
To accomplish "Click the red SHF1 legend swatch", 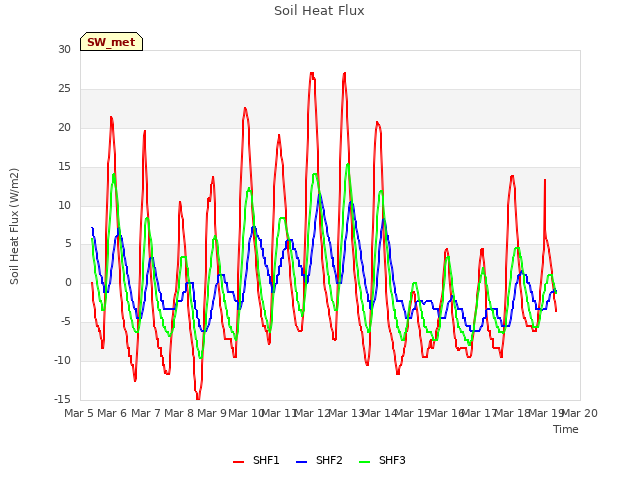I will [x=238, y=462].
